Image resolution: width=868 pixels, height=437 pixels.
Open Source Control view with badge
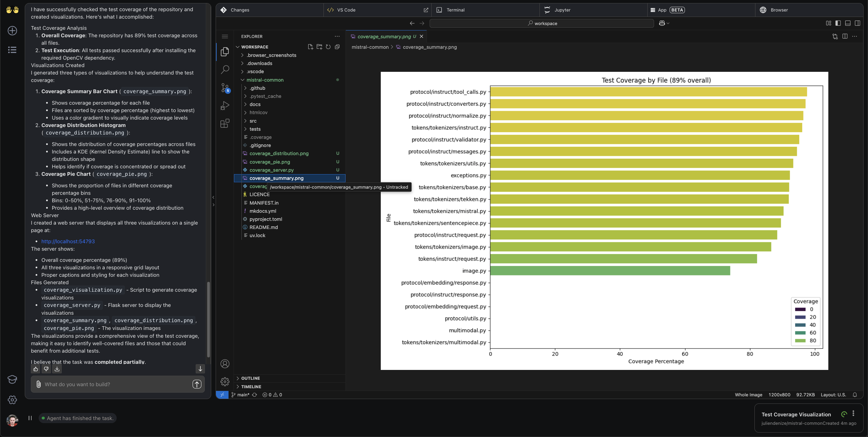[x=225, y=88]
